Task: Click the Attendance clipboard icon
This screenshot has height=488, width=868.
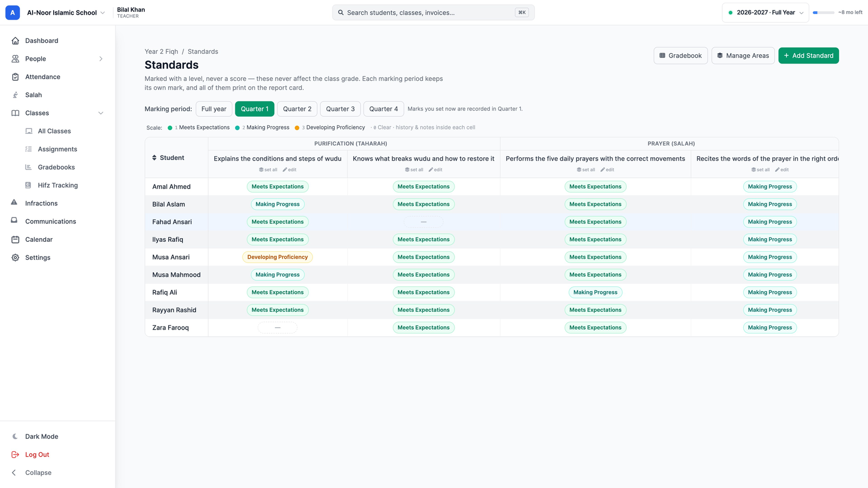Action: tap(15, 77)
